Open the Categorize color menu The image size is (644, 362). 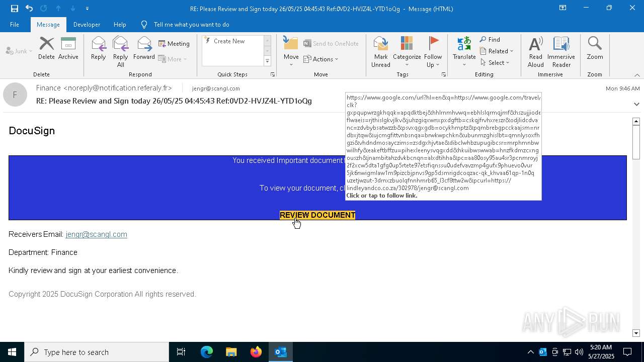click(407, 52)
